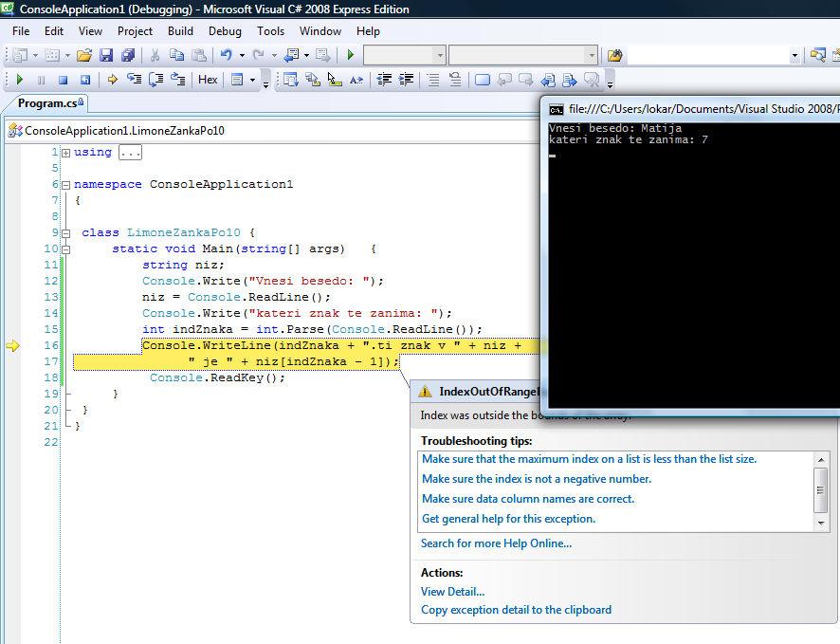
Task: Open the Debug menu
Action: (x=225, y=31)
